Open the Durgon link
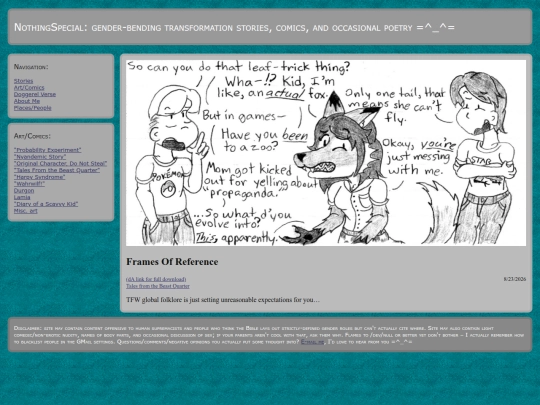 [x=24, y=190]
